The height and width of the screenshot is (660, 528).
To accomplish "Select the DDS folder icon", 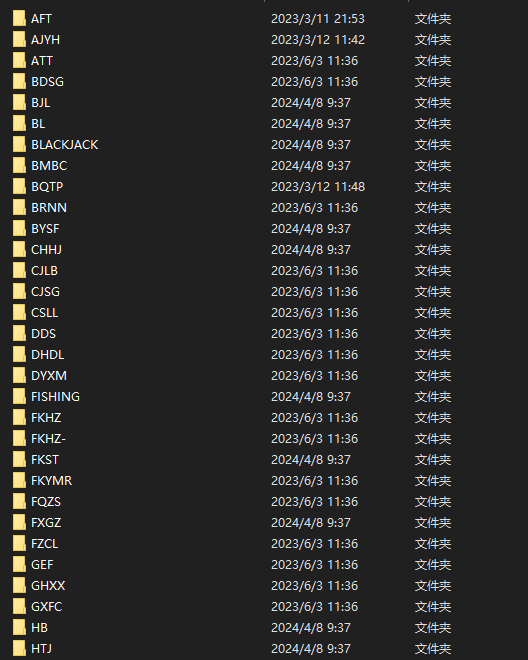I will click(x=19, y=334).
